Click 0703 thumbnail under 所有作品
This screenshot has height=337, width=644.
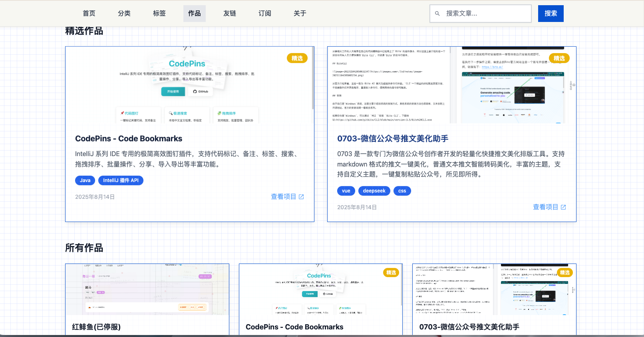coord(494,289)
